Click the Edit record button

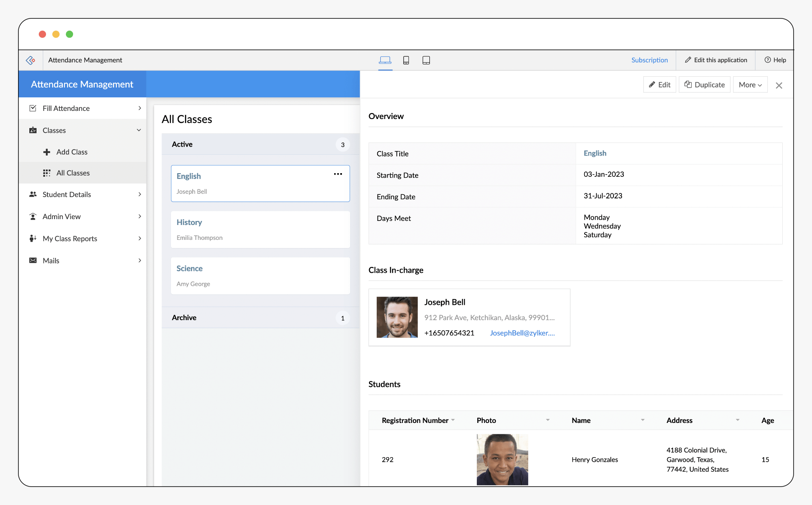tap(660, 85)
